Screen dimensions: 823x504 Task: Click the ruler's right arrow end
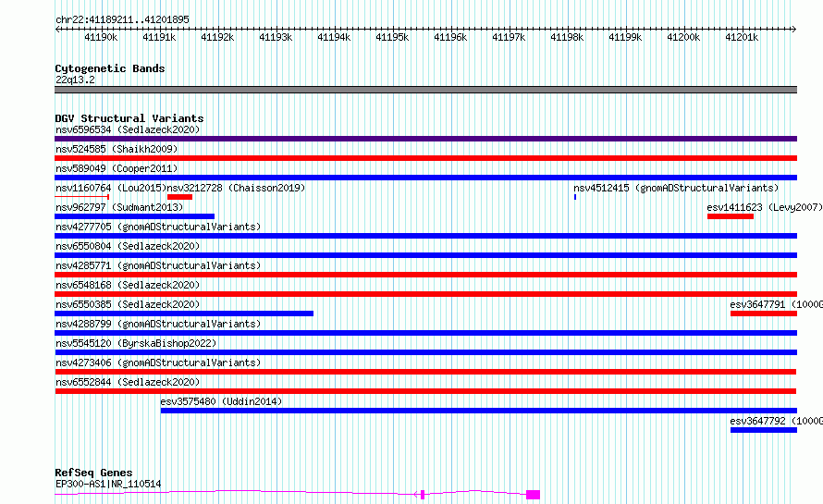[x=794, y=30]
